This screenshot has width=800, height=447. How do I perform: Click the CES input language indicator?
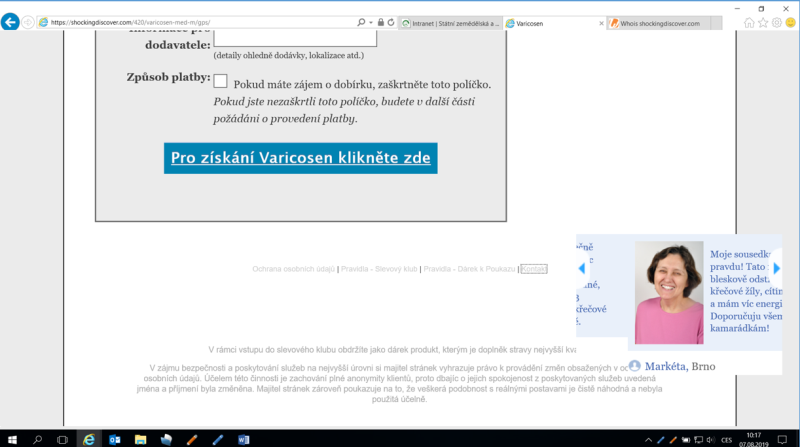tap(727, 440)
